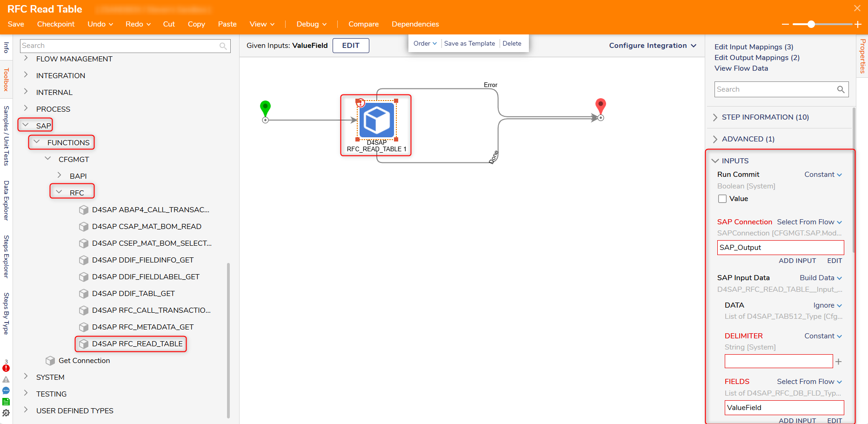Click the EDIT button for Given Inputs

point(351,46)
